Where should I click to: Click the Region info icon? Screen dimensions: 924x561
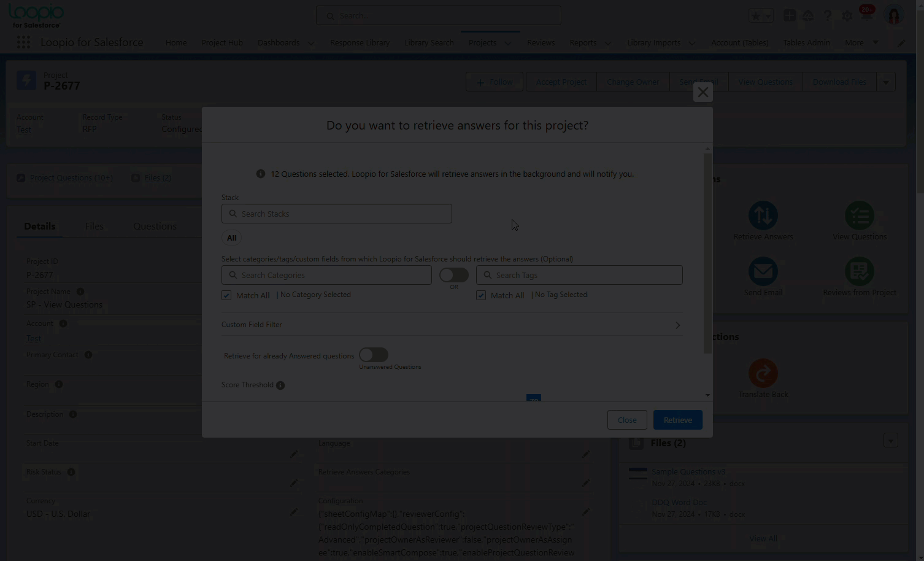tap(59, 384)
